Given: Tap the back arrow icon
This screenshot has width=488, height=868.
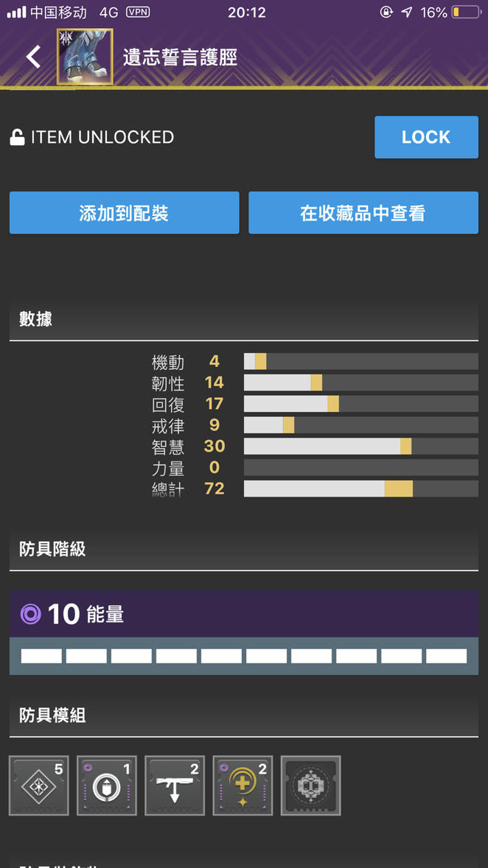Looking at the screenshot, I should [33, 57].
